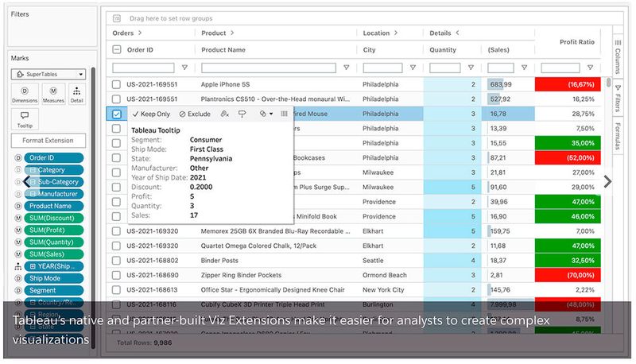
Task: Expand the Orders column group
Action: [140, 33]
